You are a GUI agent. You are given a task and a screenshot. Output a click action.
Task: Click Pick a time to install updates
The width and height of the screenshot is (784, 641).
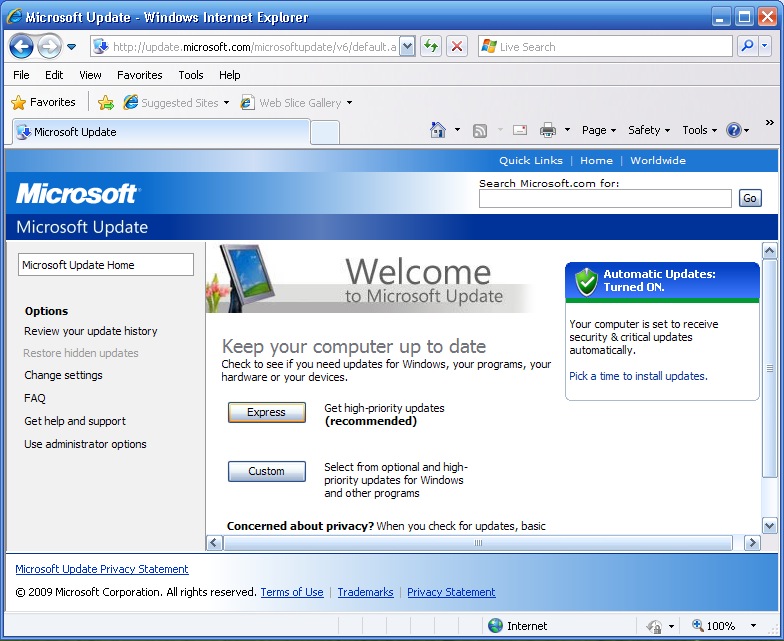(x=638, y=376)
